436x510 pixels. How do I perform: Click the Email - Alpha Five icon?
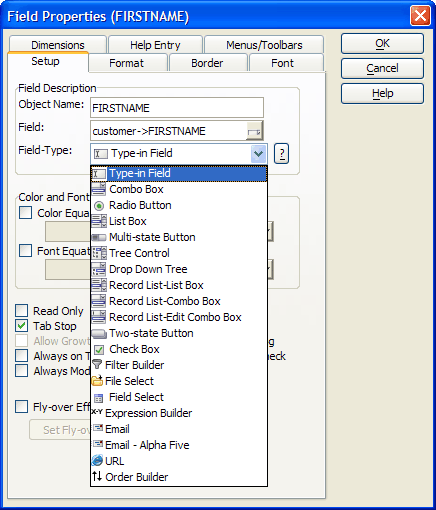click(98, 444)
